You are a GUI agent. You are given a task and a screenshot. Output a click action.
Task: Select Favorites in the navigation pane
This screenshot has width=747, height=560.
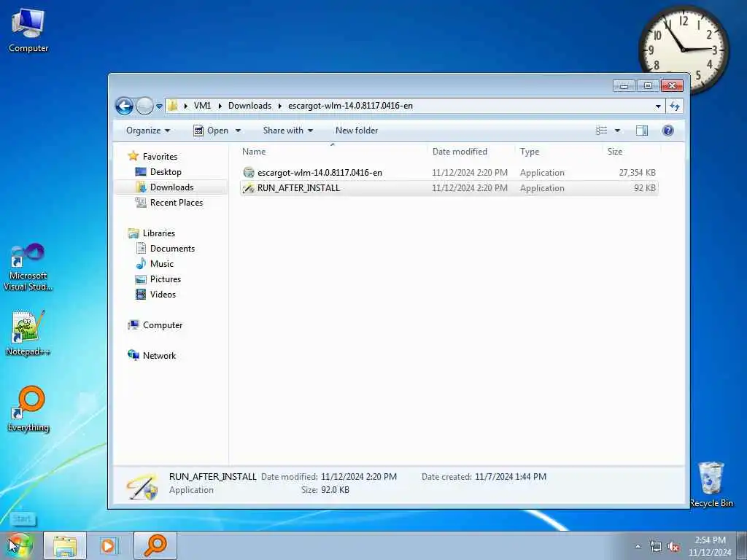pyautogui.click(x=160, y=157)
